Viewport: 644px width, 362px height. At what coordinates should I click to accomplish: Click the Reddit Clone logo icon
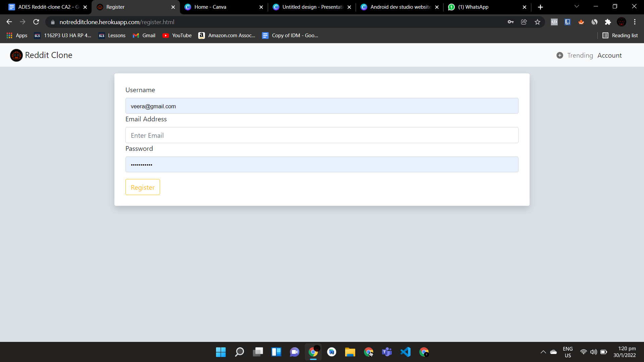(x=16, y=55)
